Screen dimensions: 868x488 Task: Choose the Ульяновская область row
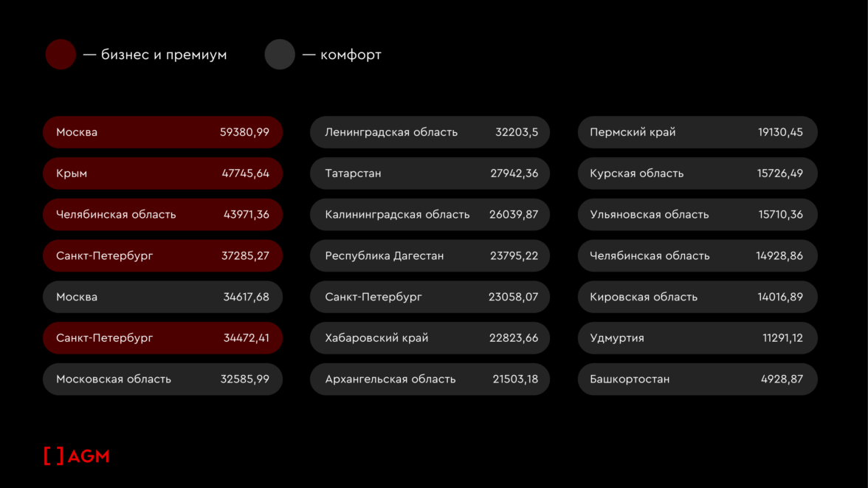pyautogui.click(x=697, y=215)
